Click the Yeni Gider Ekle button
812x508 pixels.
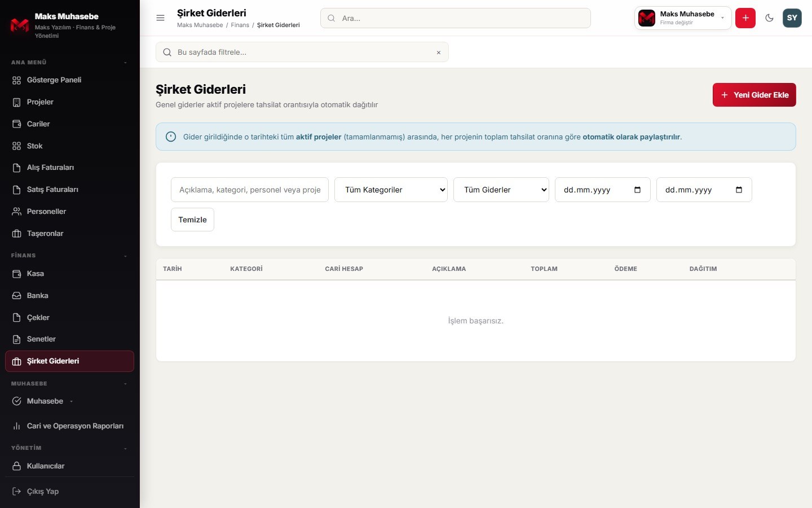pyautogui.click(x=754, y=95)
